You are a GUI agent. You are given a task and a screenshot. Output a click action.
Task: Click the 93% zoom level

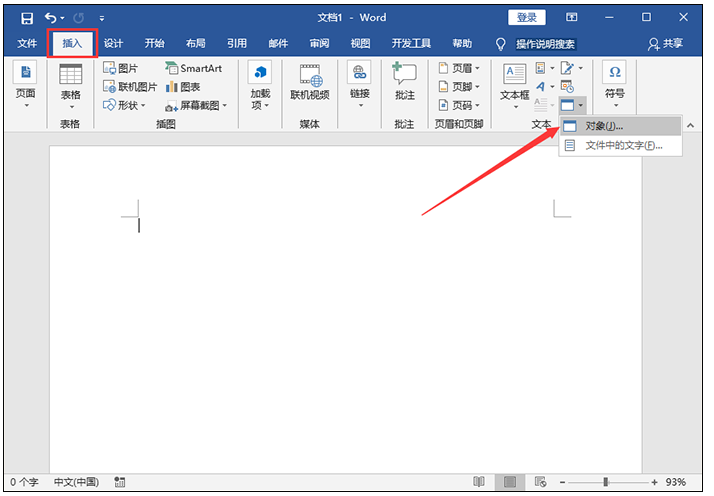[675, 482]
